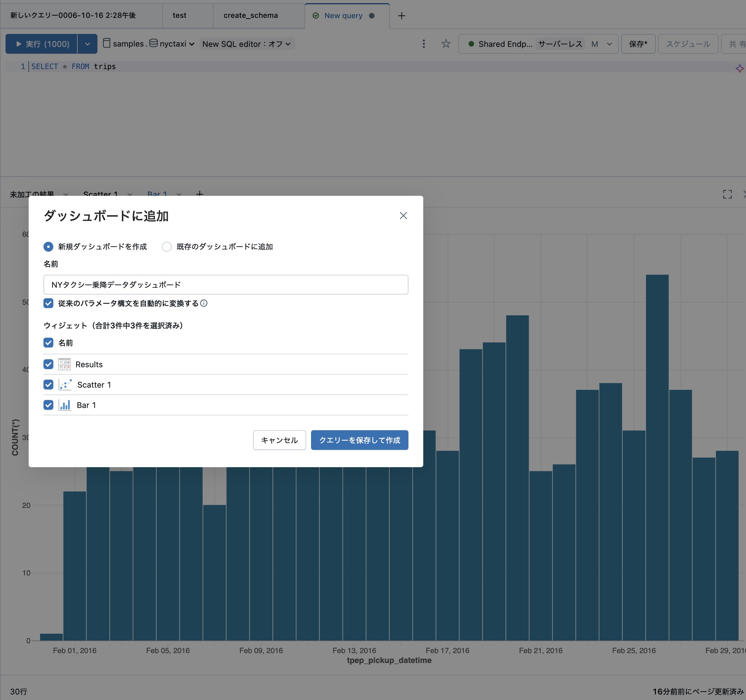This screenshot has width=746, height=700.
Task: Click the Scatter 1 chart icon
Action: [x=65, y=385]
